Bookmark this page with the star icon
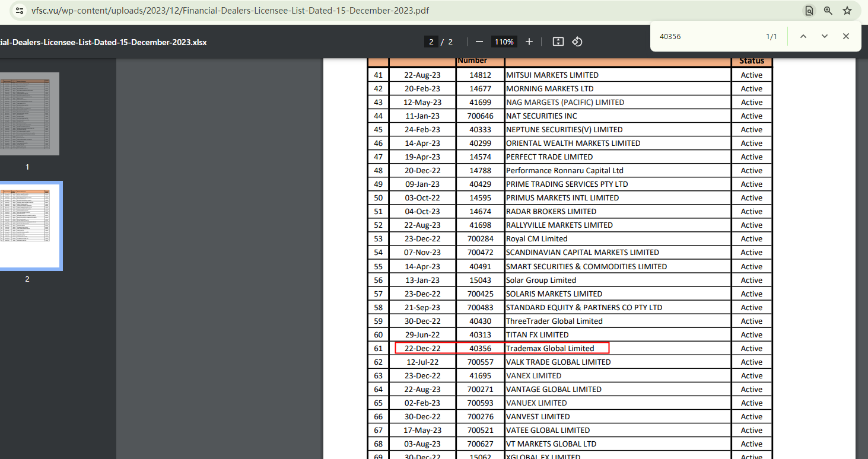 click(x=847, y=11)
